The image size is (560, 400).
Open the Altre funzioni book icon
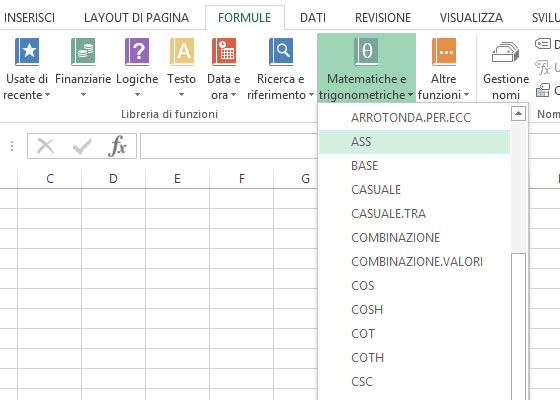[444, 52]
